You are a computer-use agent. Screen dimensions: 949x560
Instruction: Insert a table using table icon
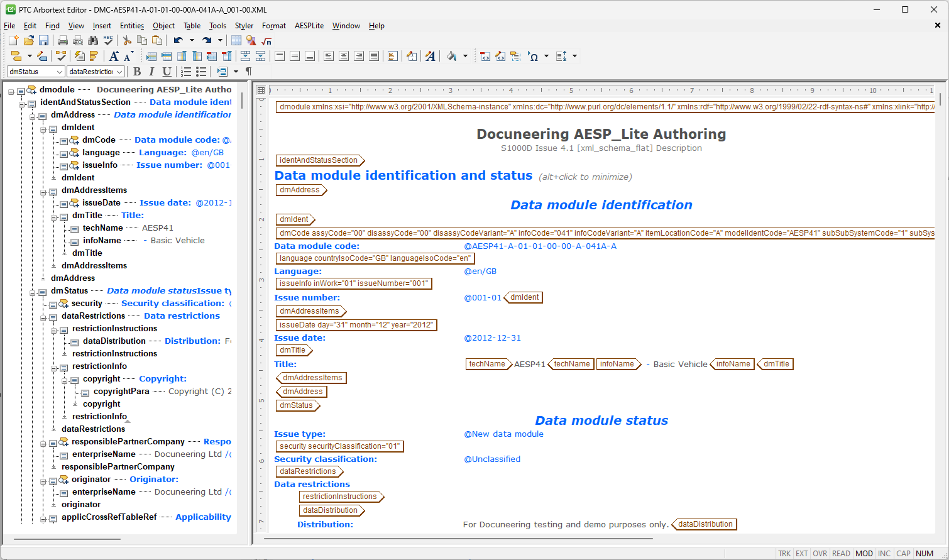[x=236, y=40]
